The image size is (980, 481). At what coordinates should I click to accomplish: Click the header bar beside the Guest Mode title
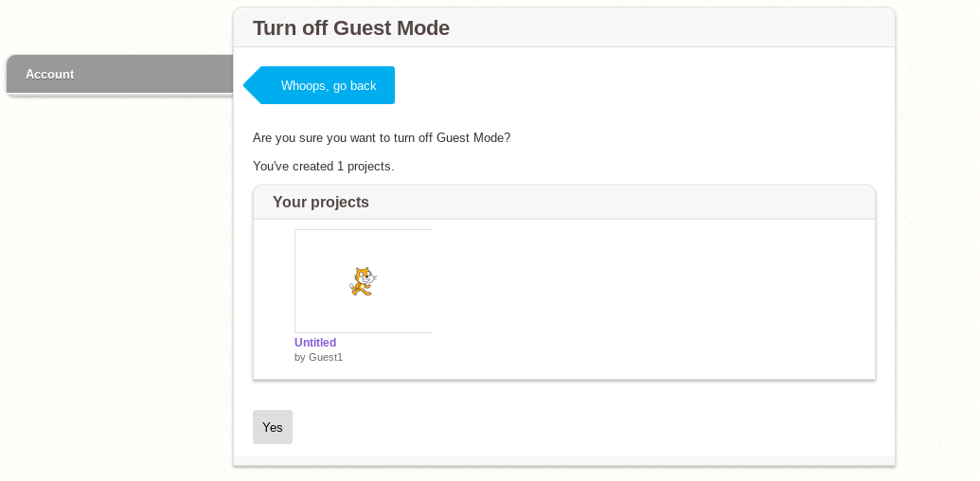663,28
